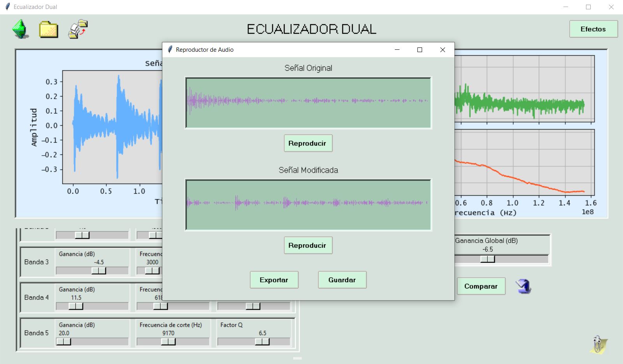The width and height of the screenshot is (623, 364).
Task: Click the Banda 5 Factor Q slider handle
Action: (x=262, y=342)
